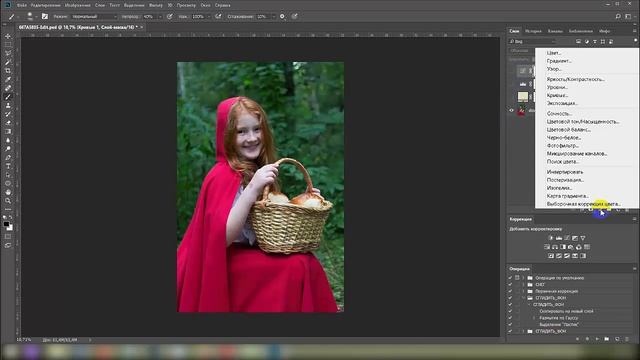Switch to Каналы panel tab
The width and height of the screenshot is (640, 360).
[x=555, y=31]
